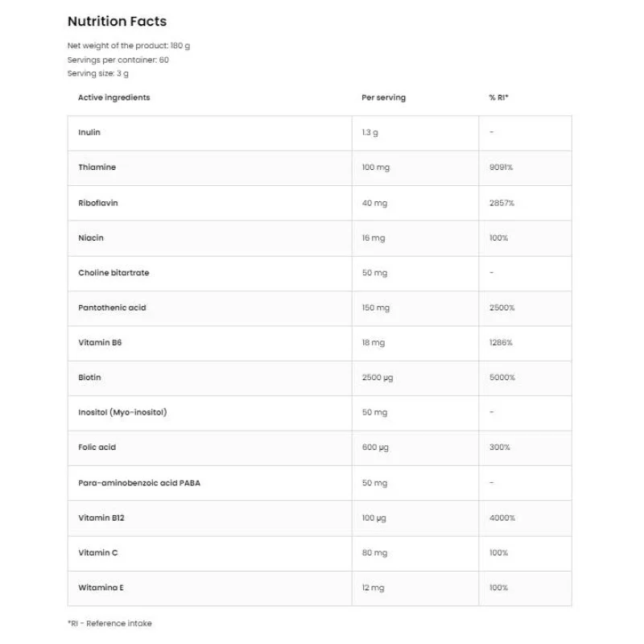Image resolution: width=644 pixels, height=644 pixels.
Task: Click the Niacin 16 mg amount
Action: click(374, 238)
